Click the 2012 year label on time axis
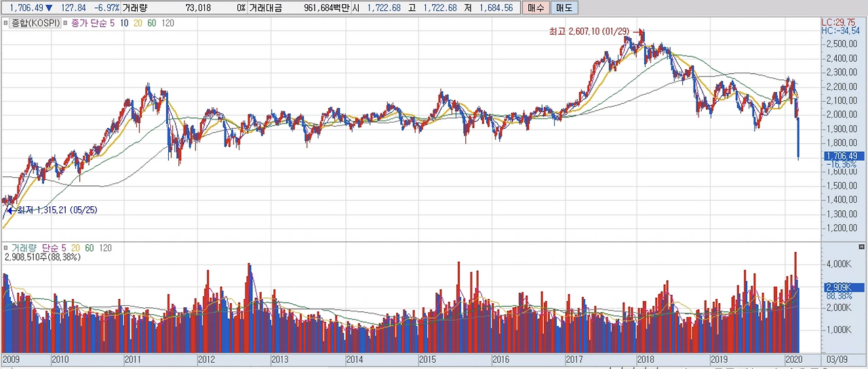This screenshot has width=868, height=369. coord(206,359)
